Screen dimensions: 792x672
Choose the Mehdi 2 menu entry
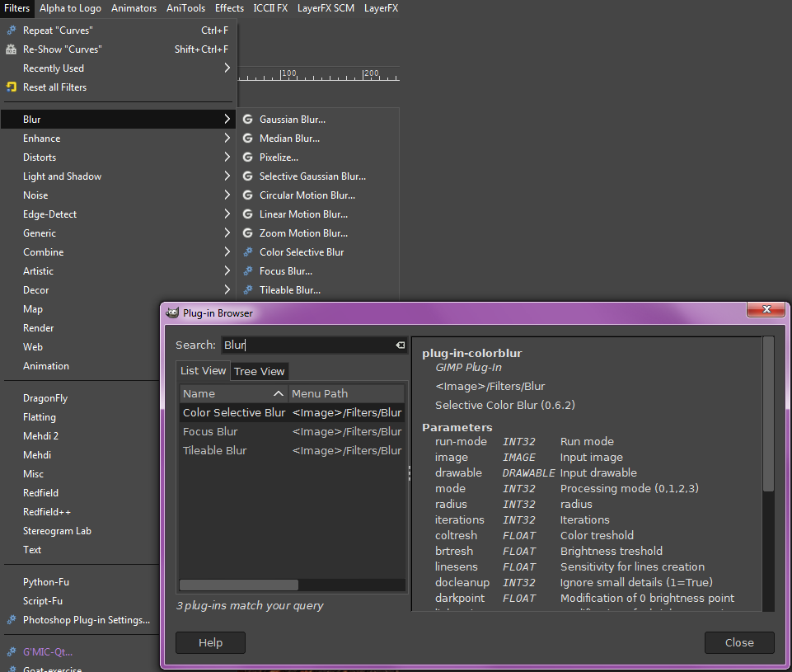(x=41, y=436)
